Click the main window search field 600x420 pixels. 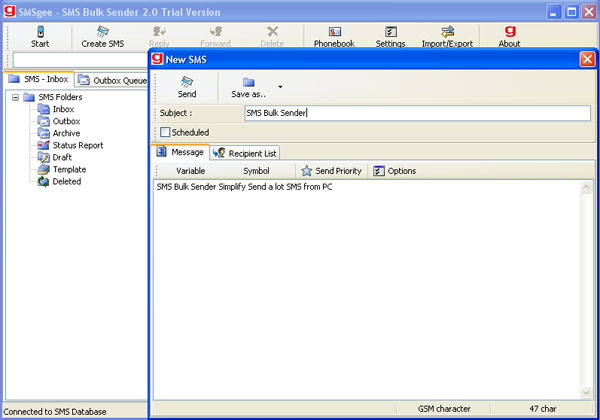click(x=80, y=60)
